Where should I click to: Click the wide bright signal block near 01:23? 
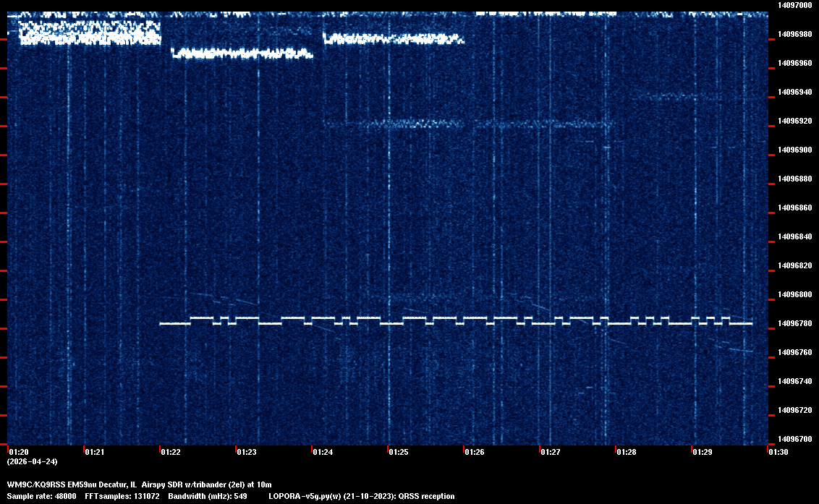(242, 53)
